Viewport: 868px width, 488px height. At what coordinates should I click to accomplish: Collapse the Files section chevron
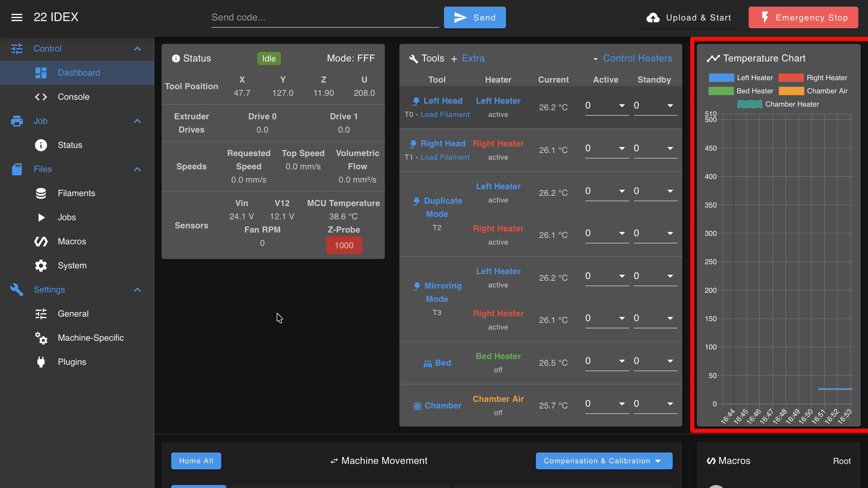tap(137, 169)
